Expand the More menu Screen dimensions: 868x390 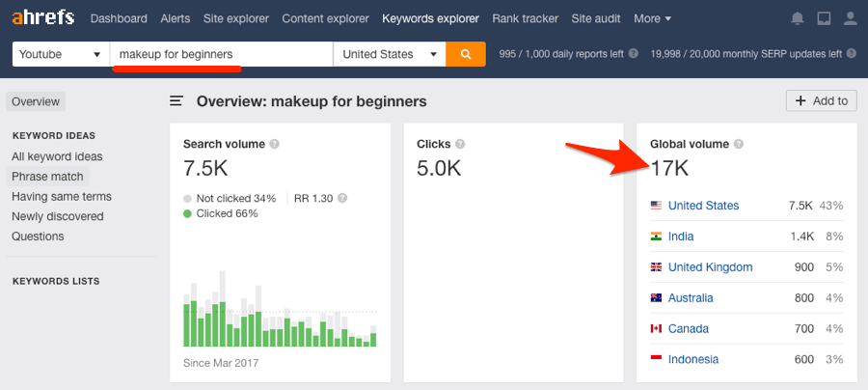pos(653,18)
